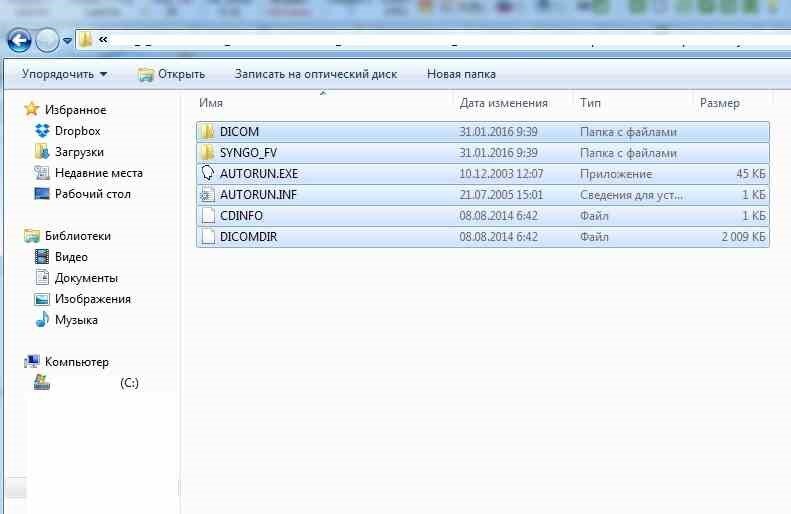This screenshot has width=791, height=514.
Task: Open Загрузки in the sidebar
Action: coord(79,152)
